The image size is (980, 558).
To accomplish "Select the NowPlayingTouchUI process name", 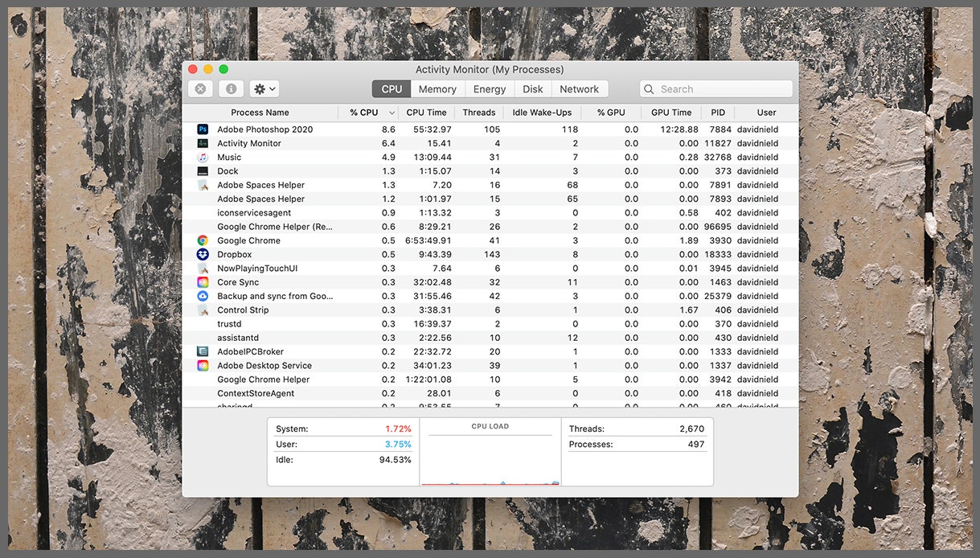I will 257,269.
